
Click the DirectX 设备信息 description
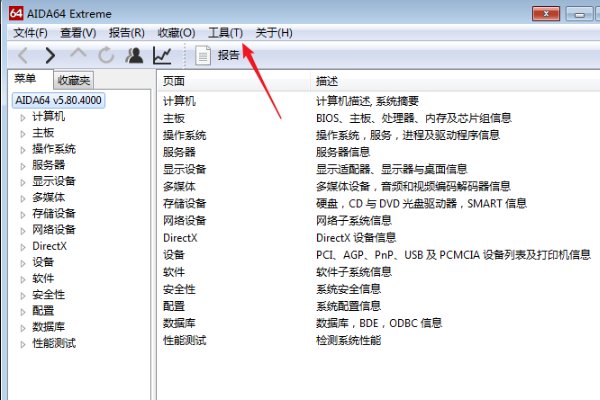pyautogui.click(x=356, y=238)
